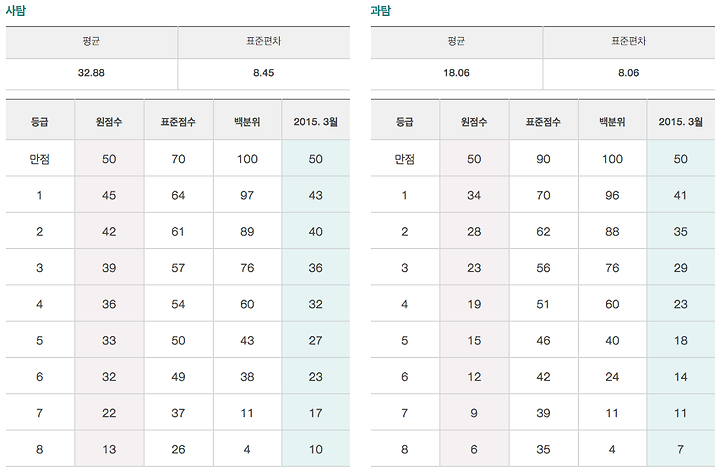Click grade 2 표준점수 61 in 사탐

click(x=178, y=232)
